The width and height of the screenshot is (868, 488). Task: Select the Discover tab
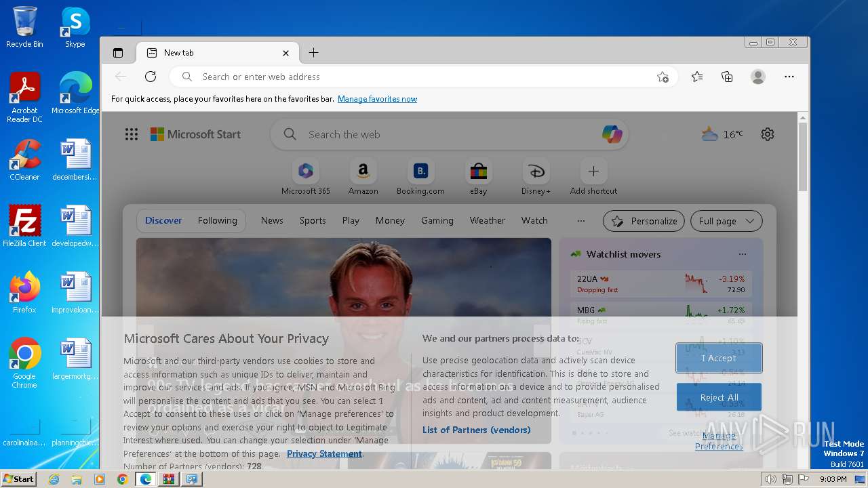pyautogui.click(x=163, y=220)
